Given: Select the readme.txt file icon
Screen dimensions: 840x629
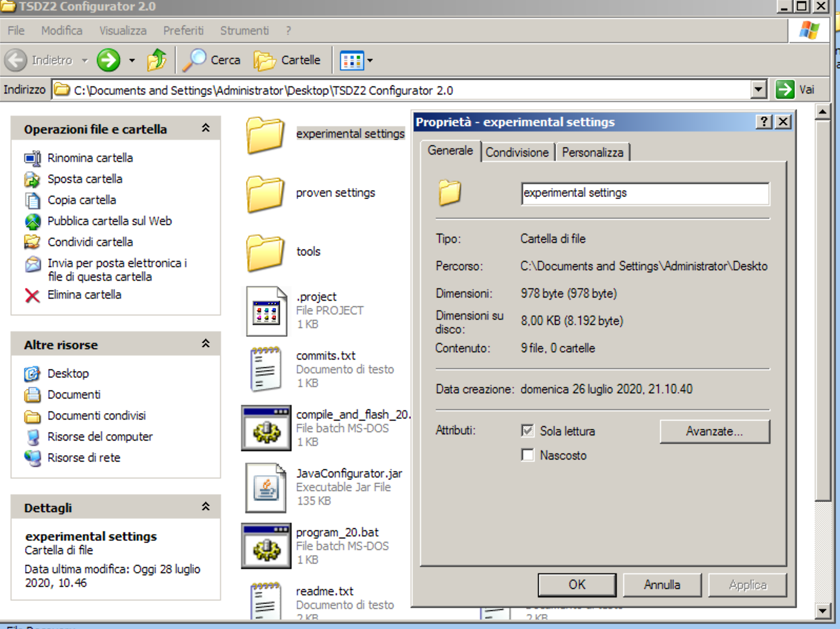Looking at the screenshot, I should coord(265,601).
